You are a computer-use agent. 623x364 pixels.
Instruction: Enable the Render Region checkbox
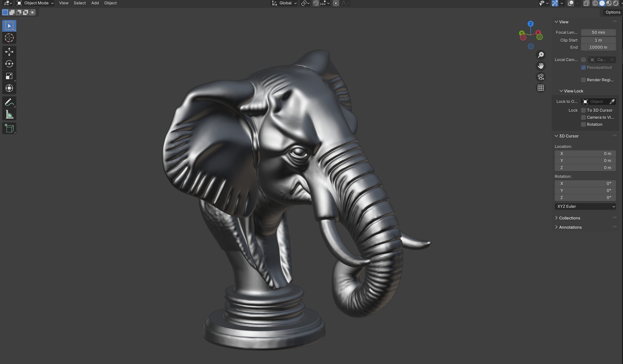(x=584, y=80)
